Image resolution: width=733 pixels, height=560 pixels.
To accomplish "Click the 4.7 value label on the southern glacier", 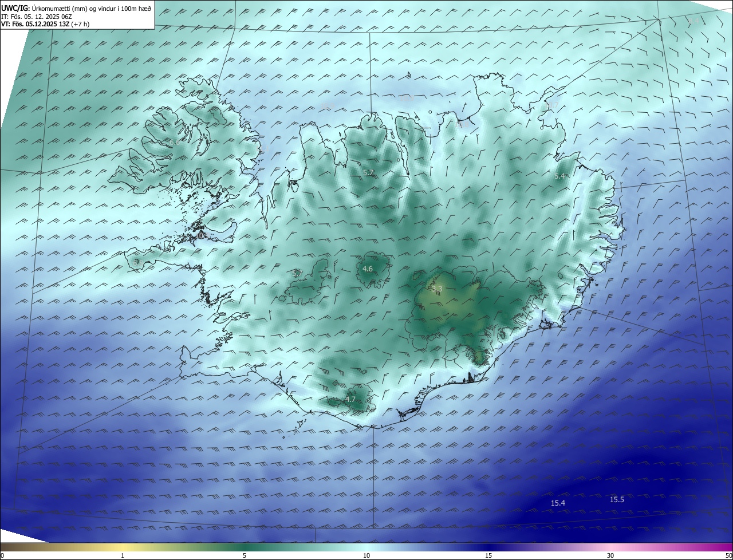I will click(350, 399).
